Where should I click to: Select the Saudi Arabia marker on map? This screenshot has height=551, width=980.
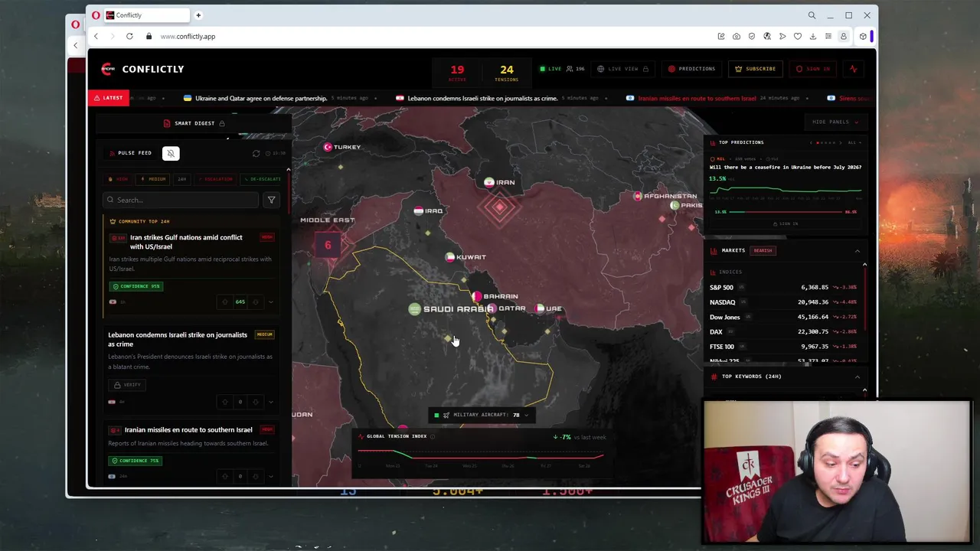point(452,309)
